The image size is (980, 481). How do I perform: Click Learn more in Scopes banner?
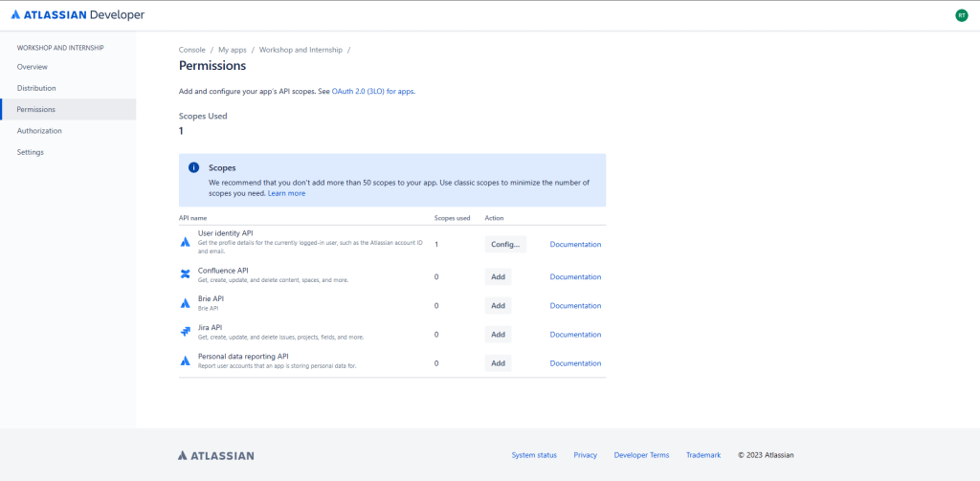[x=286, y=193]
